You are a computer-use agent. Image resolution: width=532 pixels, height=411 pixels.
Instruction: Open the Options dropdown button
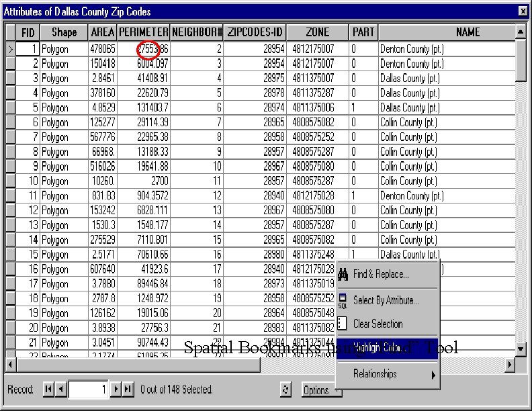pyautogui.click(x=321, y=390)
